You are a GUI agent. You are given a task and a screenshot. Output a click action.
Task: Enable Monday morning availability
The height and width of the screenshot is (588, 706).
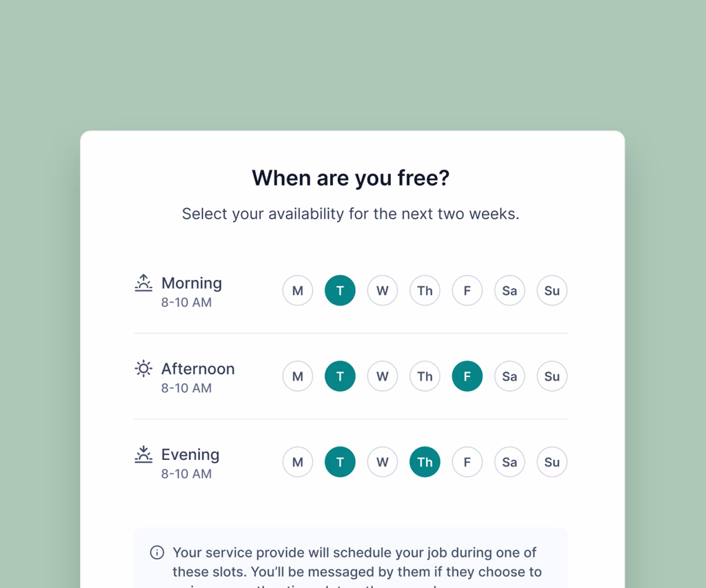(298, 291)
